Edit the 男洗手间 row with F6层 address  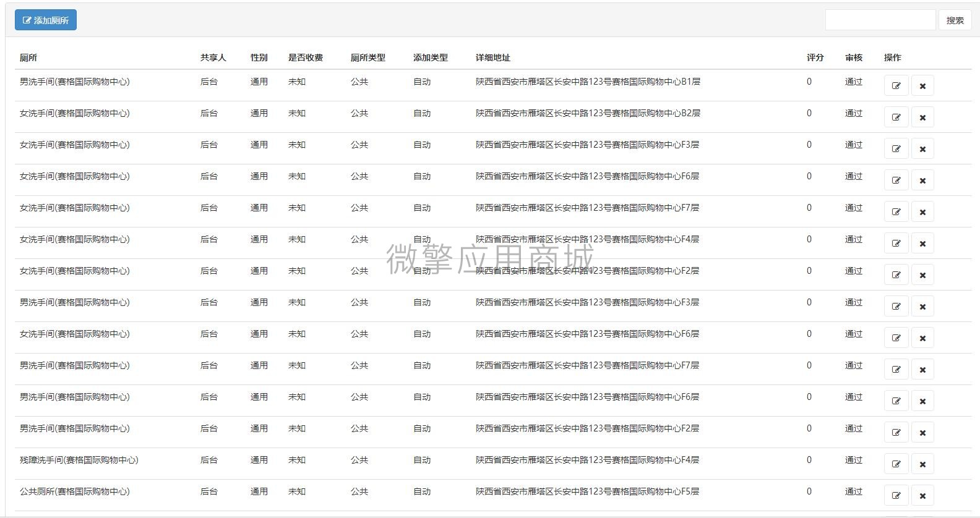tap(896, 401)
